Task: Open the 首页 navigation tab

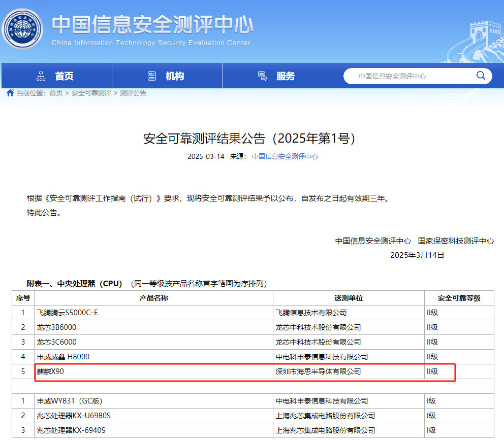Action: click(56, 76)
